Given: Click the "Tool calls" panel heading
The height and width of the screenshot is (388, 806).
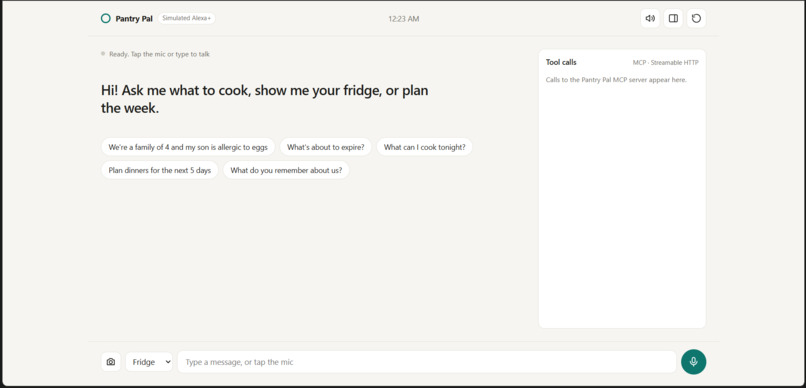Looking at the screenshot, I should click(561, 62).
